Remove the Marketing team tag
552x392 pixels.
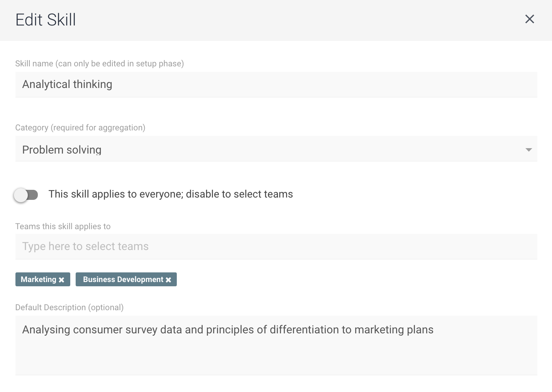(61, 280)
